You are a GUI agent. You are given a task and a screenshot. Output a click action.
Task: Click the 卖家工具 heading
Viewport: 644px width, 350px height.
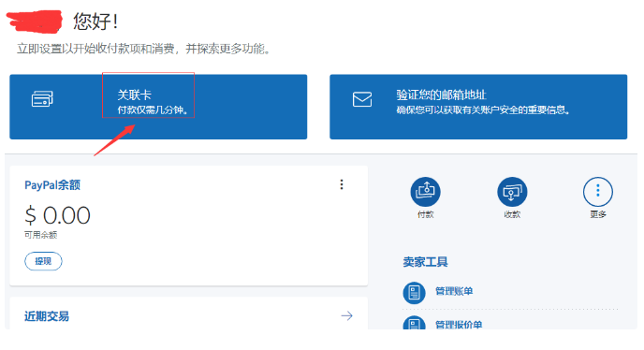[425, 262]
